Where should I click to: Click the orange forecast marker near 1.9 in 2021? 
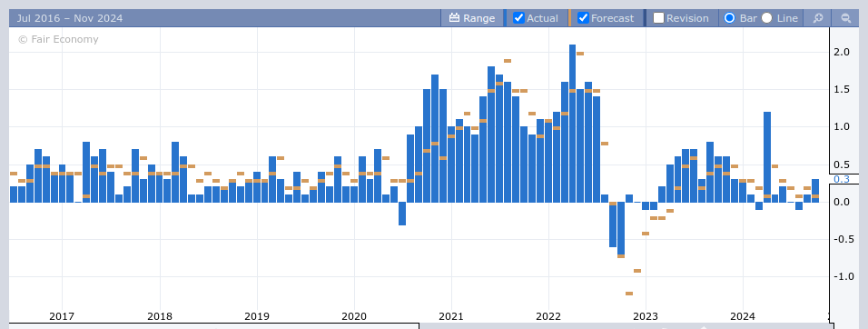point(508,61)
